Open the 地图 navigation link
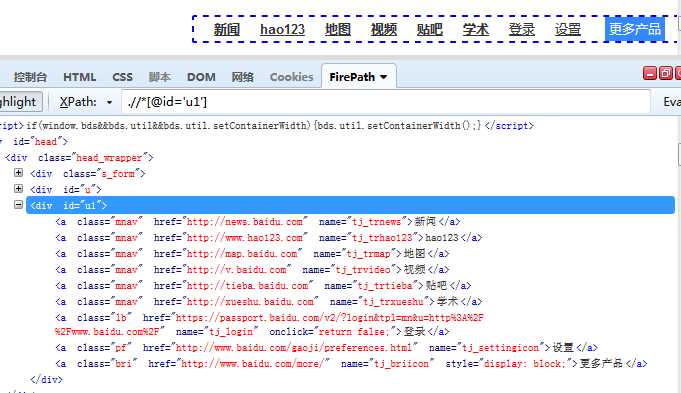681x393 pixels. 337,30
